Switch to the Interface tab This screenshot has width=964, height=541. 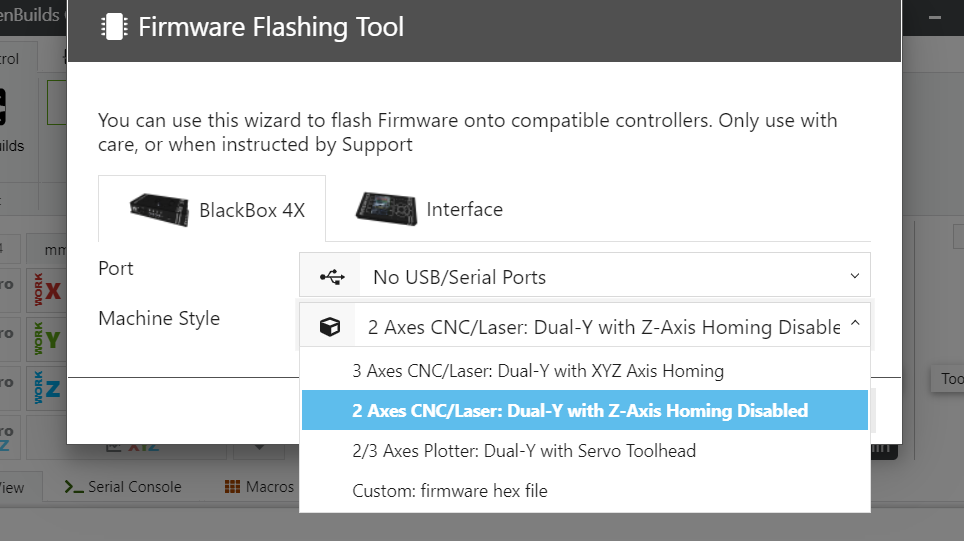point(430,210)
